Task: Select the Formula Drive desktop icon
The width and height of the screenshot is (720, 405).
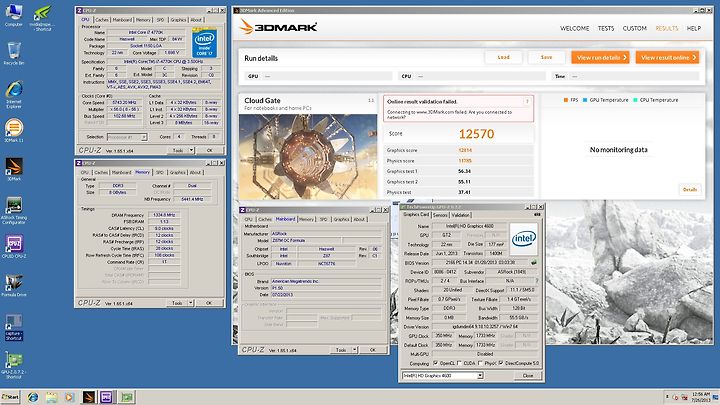Action: (14, 285)
